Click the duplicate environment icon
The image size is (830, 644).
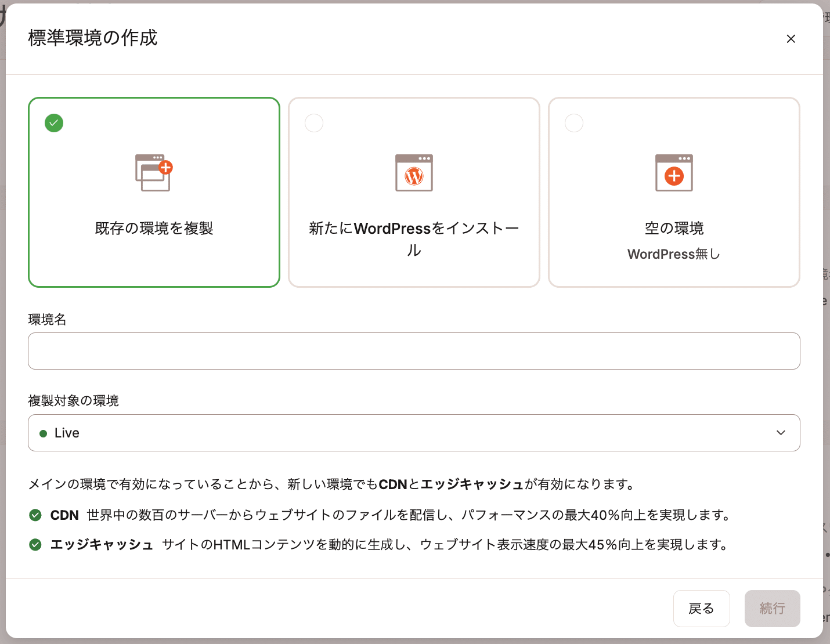153,173
